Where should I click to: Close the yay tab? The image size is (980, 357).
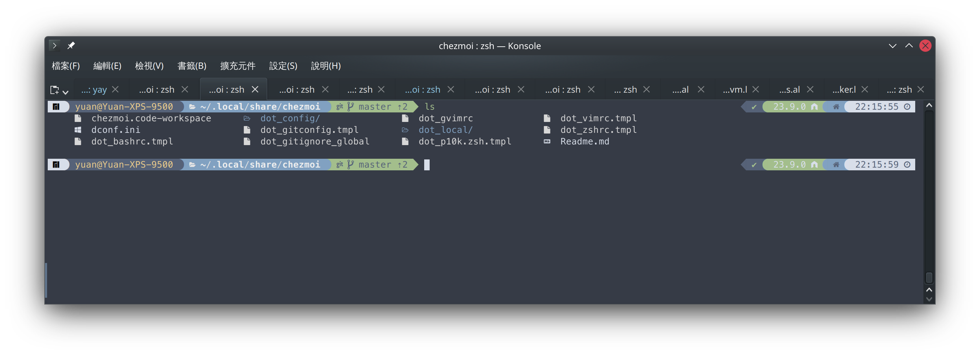(115, 89)
